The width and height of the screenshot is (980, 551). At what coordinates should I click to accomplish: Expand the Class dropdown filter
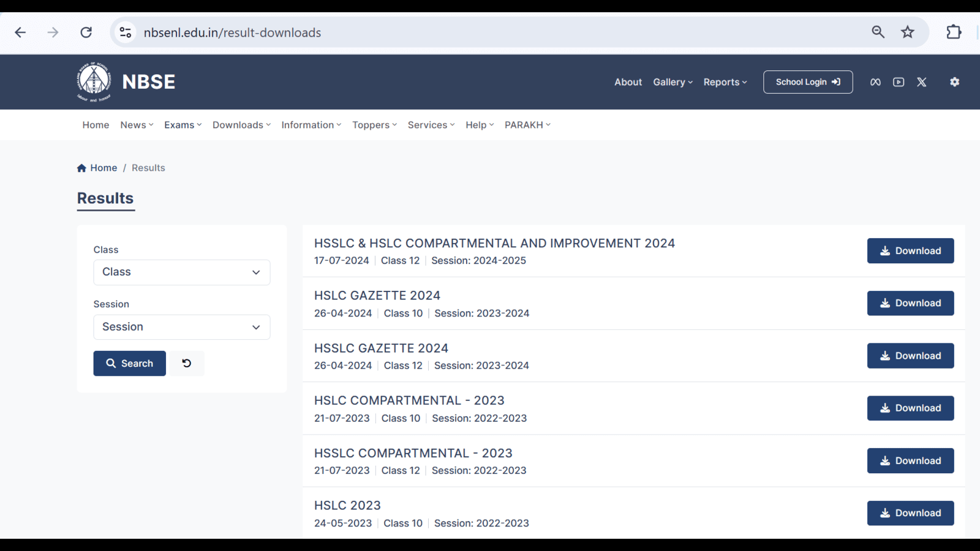181,272
